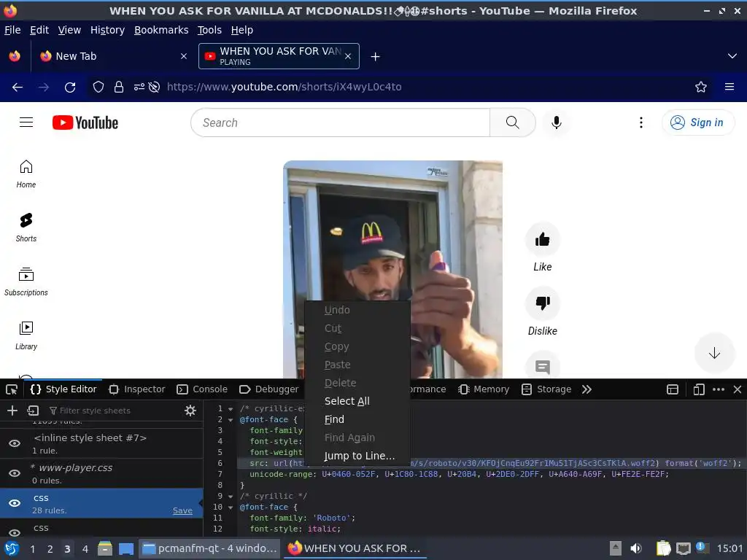This screenshot has width=747, height=560.
Task: Import a style sheet via the import icon
Action: [x=33, y=411]
